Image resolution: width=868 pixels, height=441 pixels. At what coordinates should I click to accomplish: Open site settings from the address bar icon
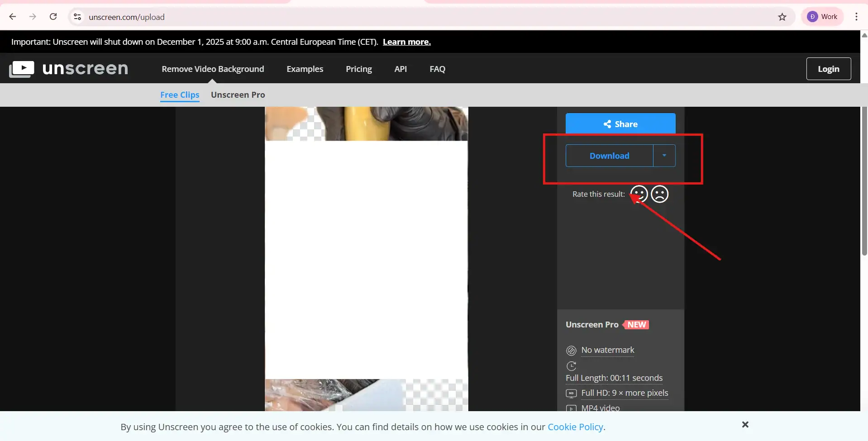(77, 17)
